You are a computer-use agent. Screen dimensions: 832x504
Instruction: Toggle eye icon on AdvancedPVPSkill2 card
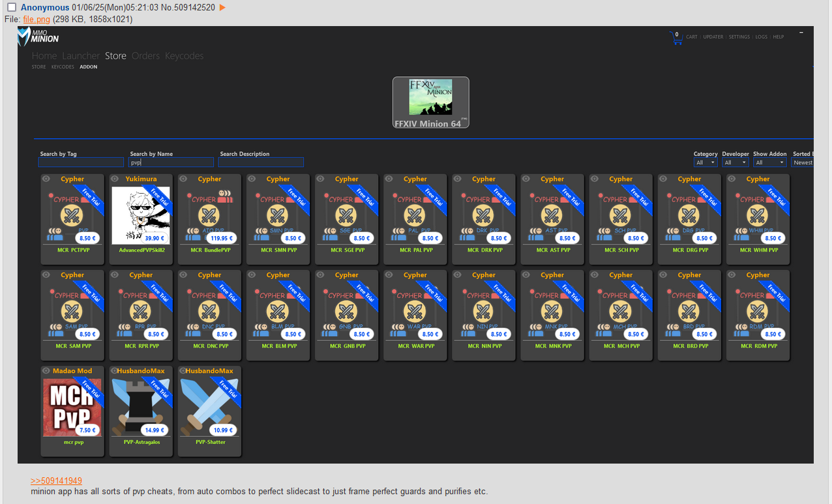click(x=115, y=179)
